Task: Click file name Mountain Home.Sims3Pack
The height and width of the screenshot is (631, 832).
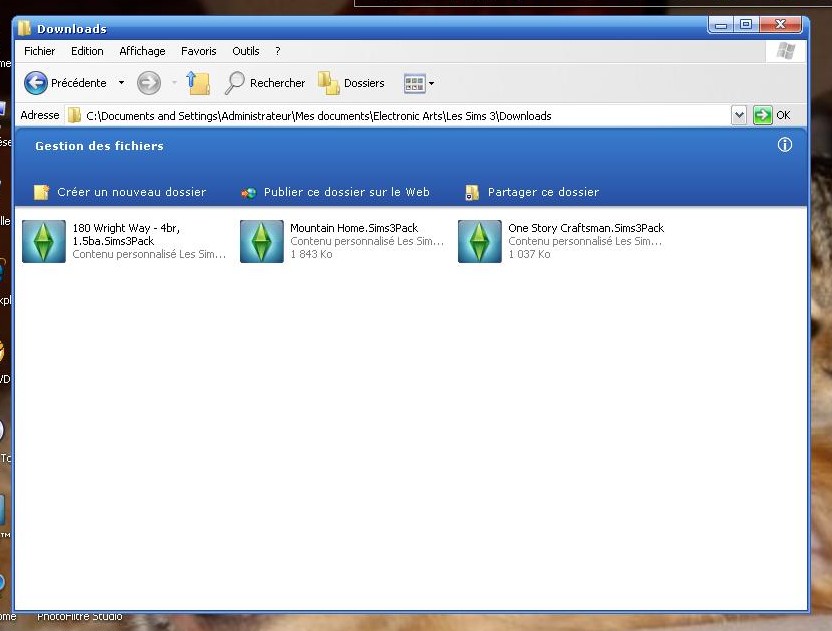Action: tap(354, 228)
